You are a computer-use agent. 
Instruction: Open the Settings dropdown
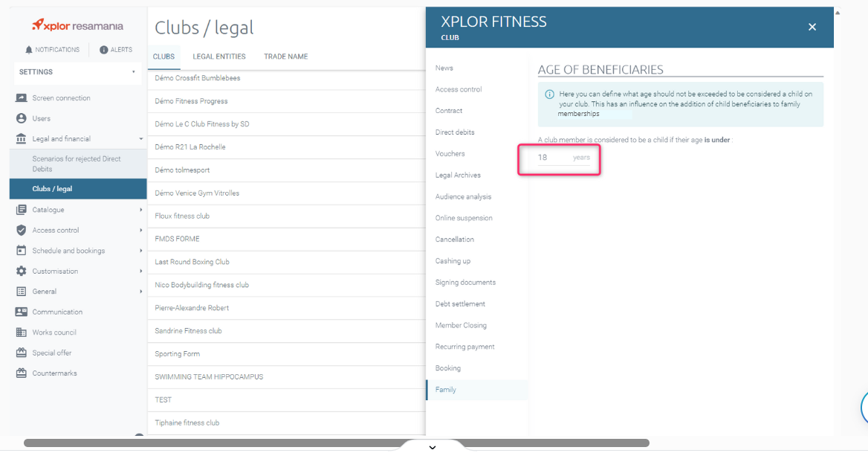[77, 72]
